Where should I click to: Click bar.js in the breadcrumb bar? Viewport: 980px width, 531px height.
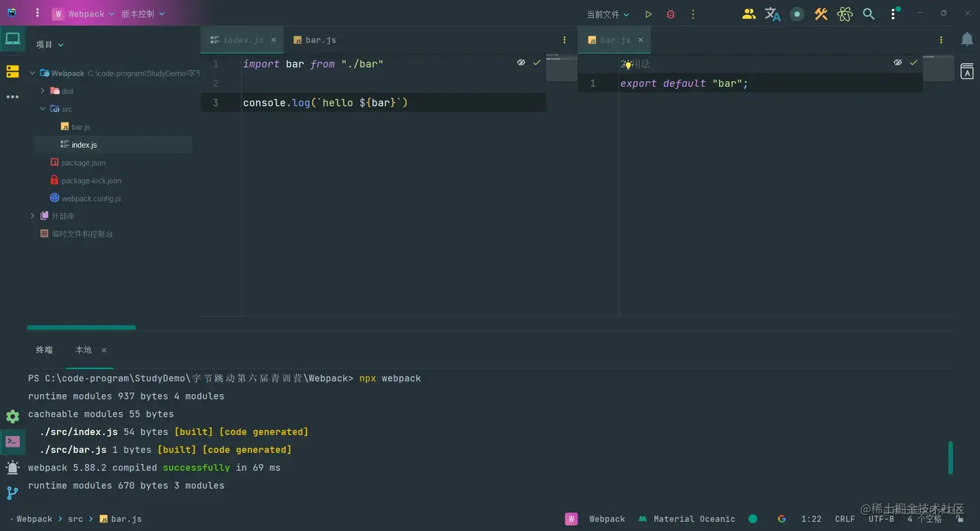pos(121,519)
